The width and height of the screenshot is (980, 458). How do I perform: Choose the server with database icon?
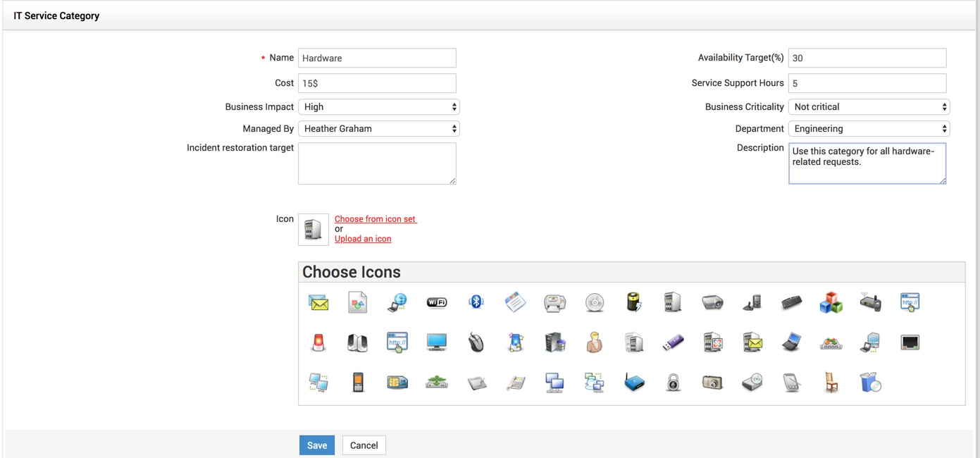click(555, 342)
